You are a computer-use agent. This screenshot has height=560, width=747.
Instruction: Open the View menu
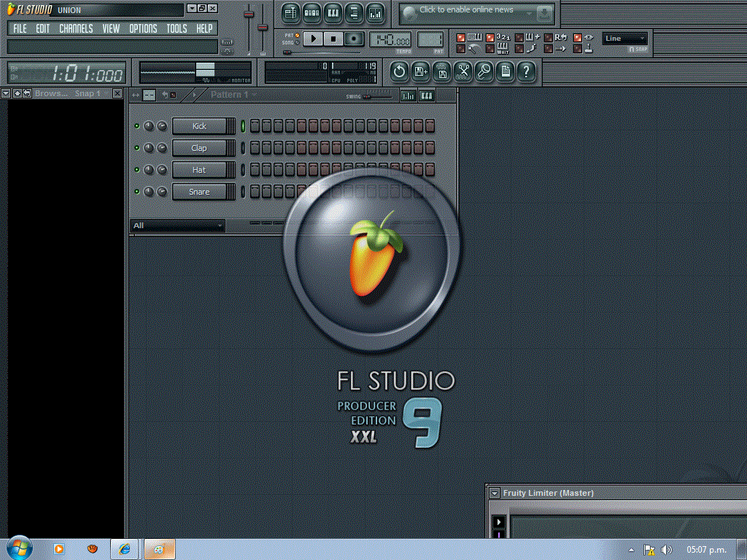(111, 28)
